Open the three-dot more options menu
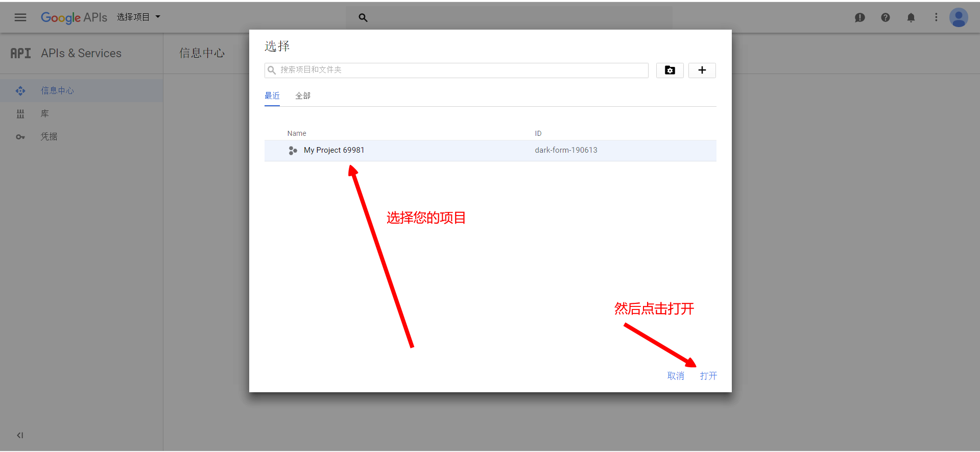 (x=936, y=17)
